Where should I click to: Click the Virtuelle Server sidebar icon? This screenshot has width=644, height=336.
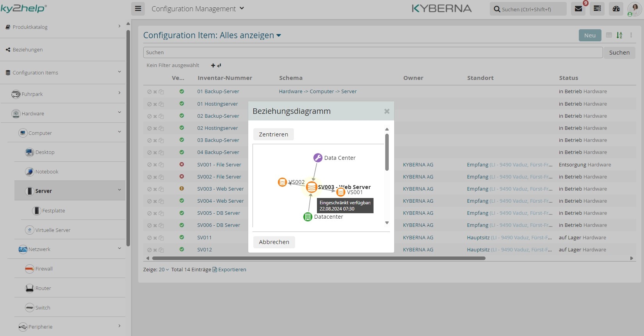pos(30,230)
